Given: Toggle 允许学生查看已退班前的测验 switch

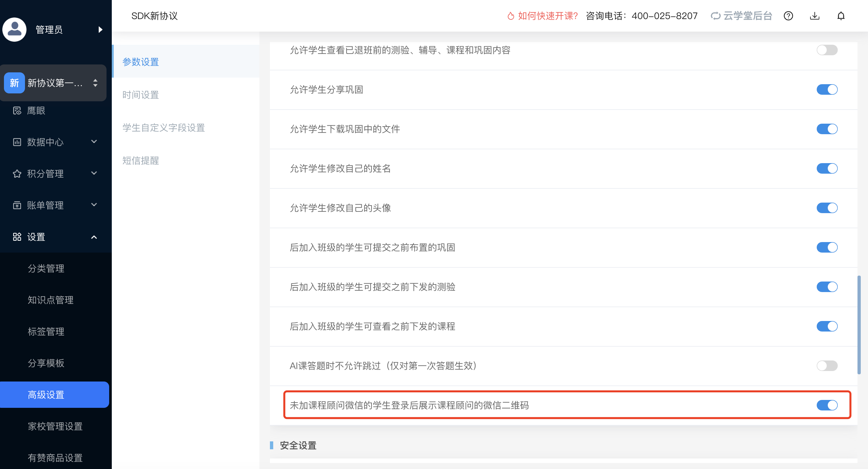Looking at the screenshot, I should pyautogui.click(x=827, y=50).
